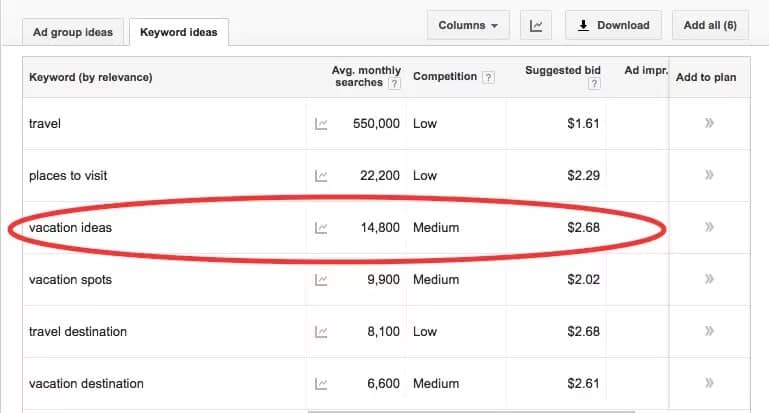Open help for Avg. monthly searches

coord(394,83)
